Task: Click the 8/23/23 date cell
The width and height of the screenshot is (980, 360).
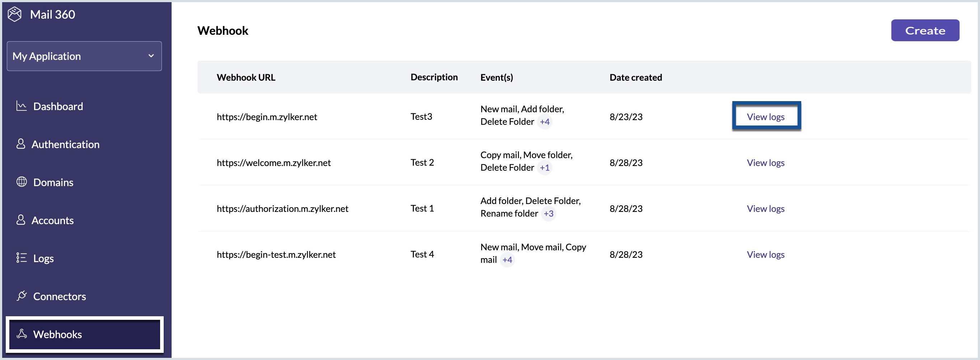Action: [626, 117]
